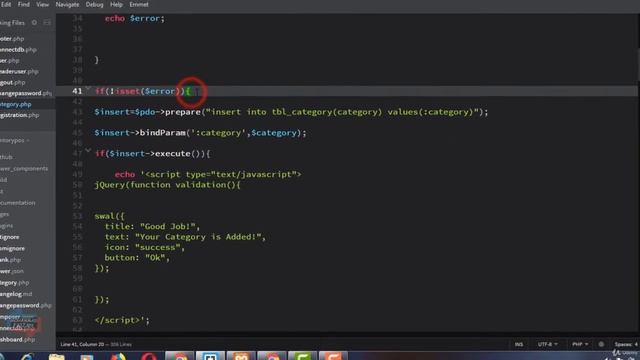Screen dimensions: 640x360
Task: Open Internet Explorer from the taskbar
Action: pos(27,357)
